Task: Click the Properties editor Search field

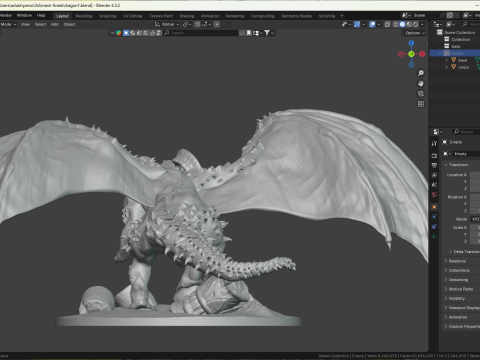Action: pyautogui.click(x=466, y=132)
